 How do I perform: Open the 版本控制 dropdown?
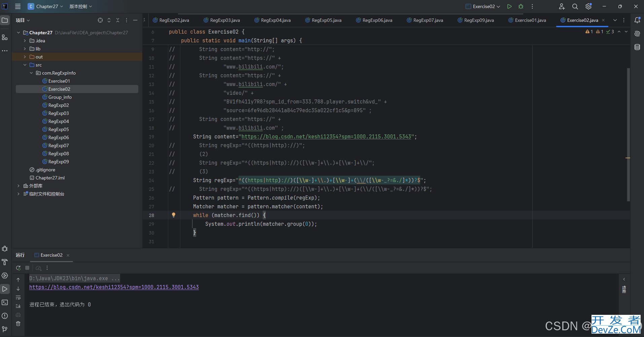(81, 6)
